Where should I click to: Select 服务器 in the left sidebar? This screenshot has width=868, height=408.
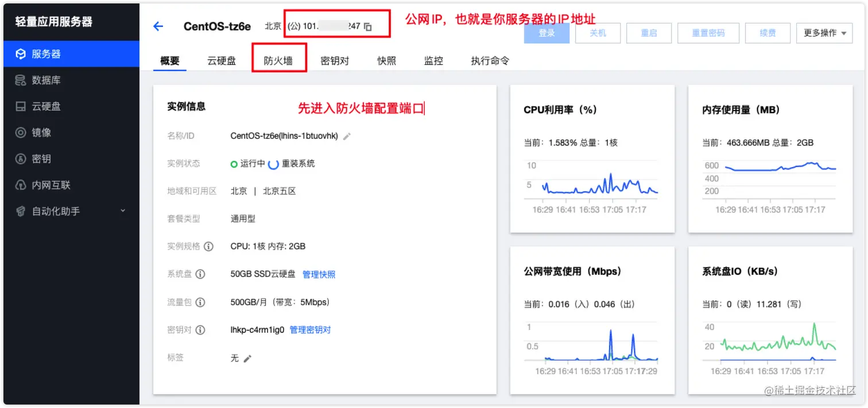pos(71,54)
